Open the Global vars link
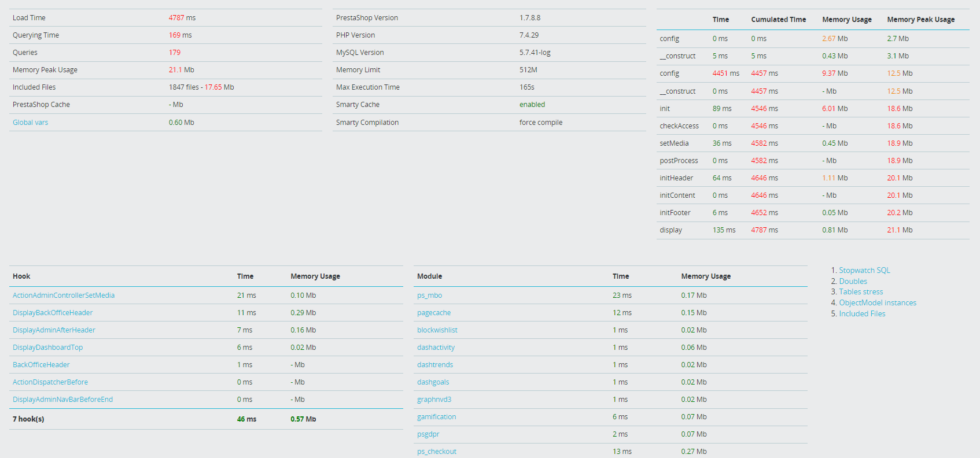This screenshot has height=458, width=980. point(30,123)
